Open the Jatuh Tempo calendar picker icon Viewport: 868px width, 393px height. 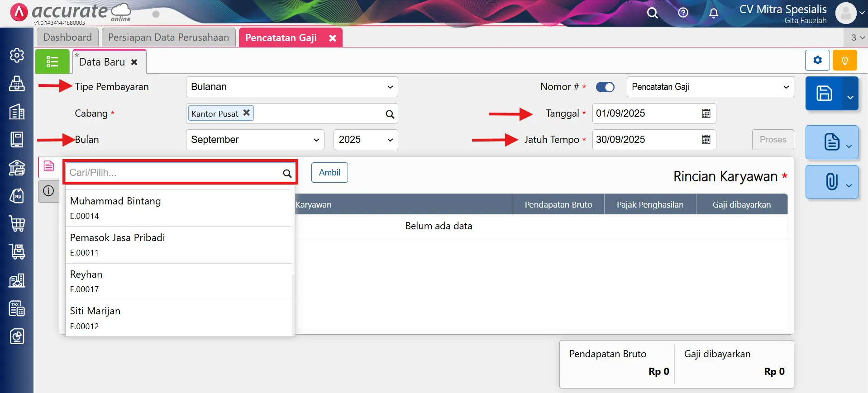[x=706, y=140]
